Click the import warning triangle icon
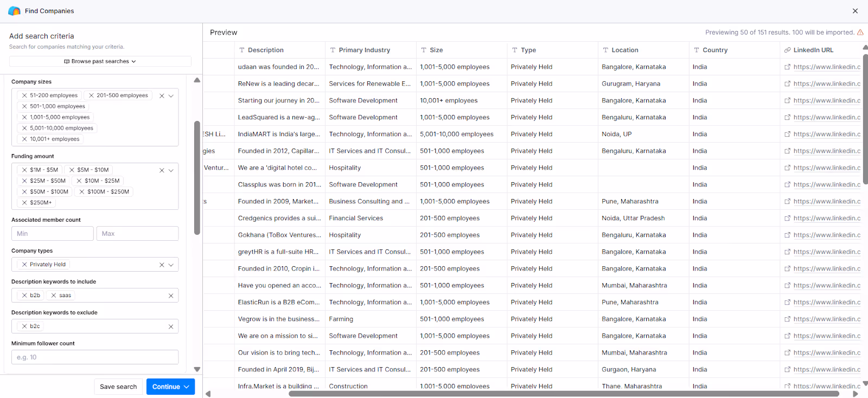The width and height of the screenshot is (868, 398). tap(860, 33)
